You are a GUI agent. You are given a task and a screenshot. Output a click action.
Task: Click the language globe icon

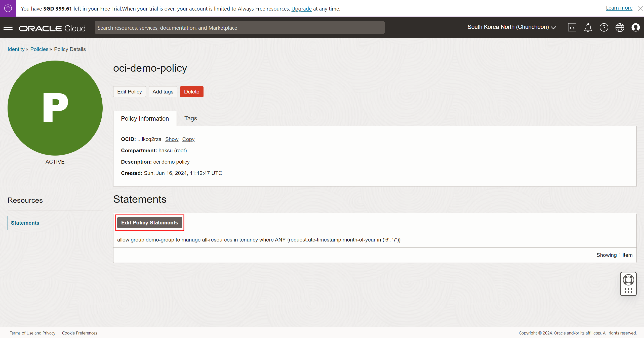pyautogui.click(x=620, y=27)
